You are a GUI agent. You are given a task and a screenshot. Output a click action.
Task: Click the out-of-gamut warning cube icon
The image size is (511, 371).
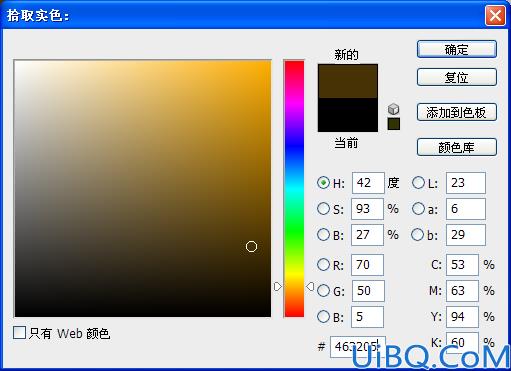(x=394, y=109)
